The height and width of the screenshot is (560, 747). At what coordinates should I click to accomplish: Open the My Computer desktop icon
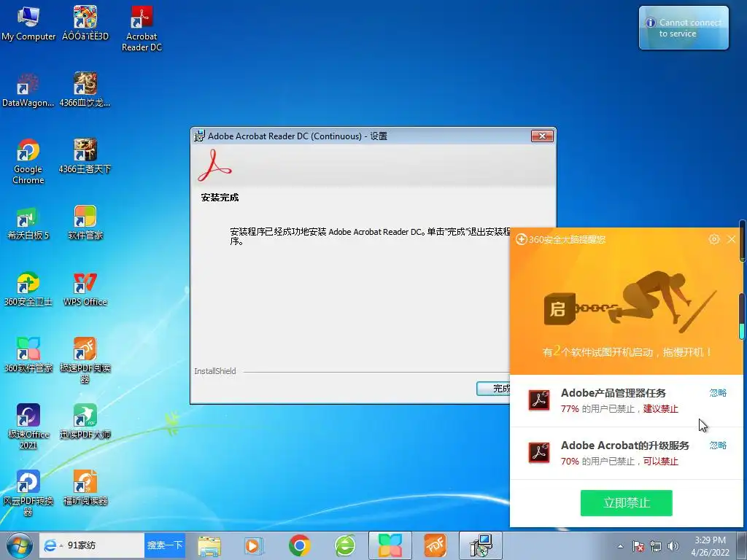coord(28,24)
